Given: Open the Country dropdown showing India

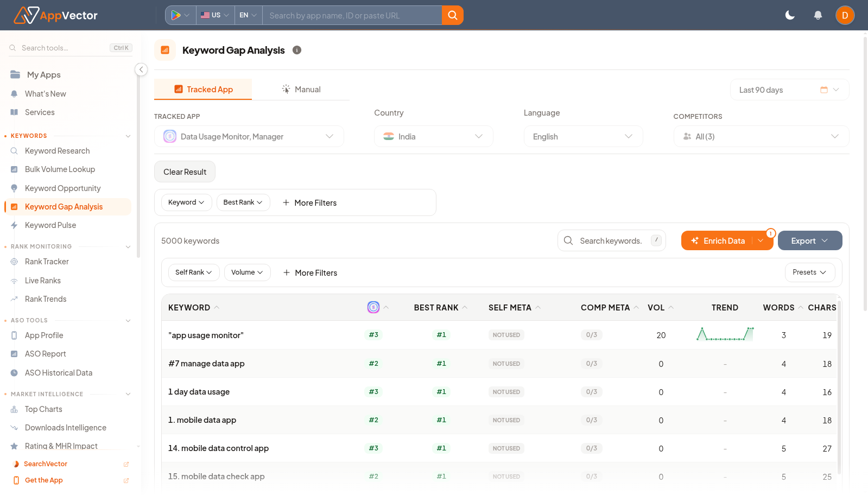Looking at the screenshot, I should click(433, 136).
